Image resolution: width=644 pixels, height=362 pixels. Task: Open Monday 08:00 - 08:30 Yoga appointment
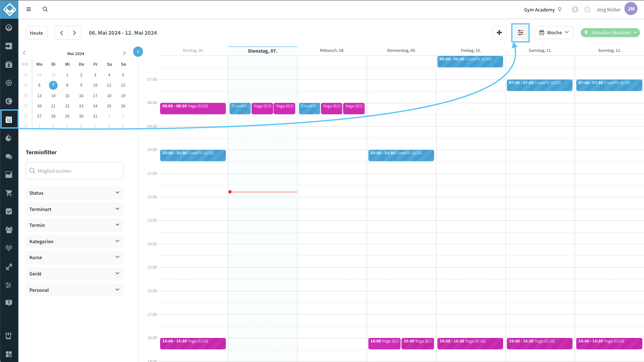[x=193, y=109]
